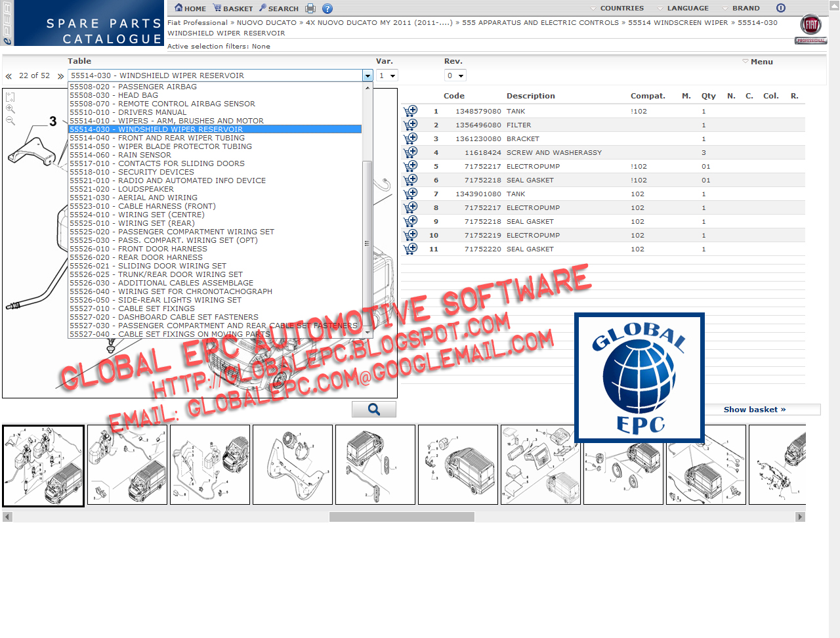Image resolution: width=840 pixels, height=638 pixels.
Task: Choose 55510-010 Drivers Manual option
Action: click(215, 112)
